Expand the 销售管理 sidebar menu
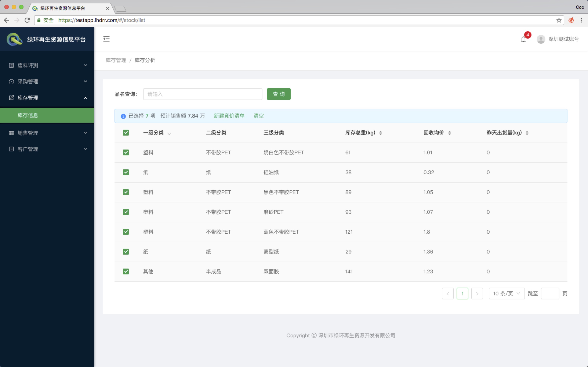The image size is (588, 367). 47,133
